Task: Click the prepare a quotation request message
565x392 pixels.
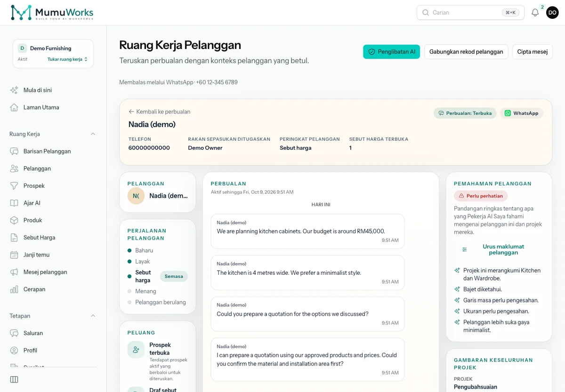Action: point(307,314)
